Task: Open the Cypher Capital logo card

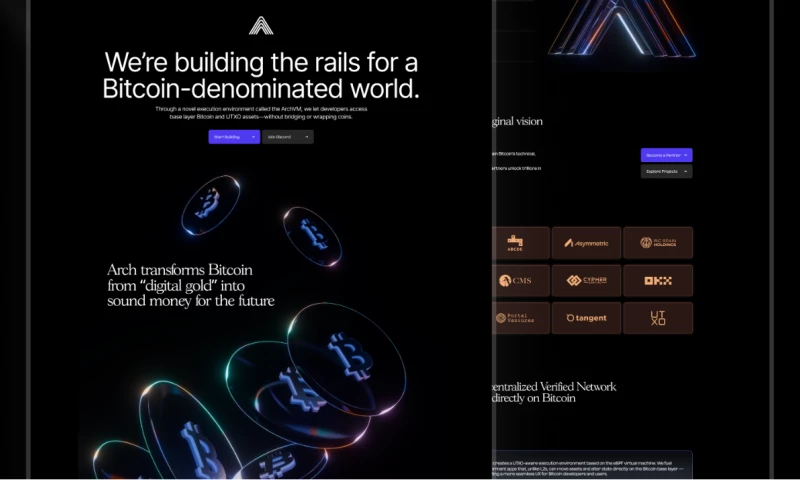Action: pos(586,281)
